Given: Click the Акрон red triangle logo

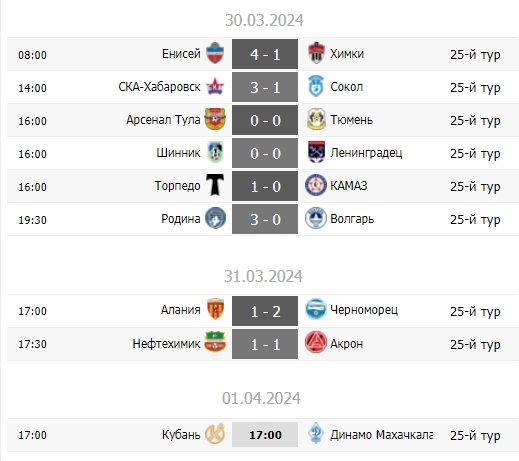Looking at the screenshot, I should point(316,342).
